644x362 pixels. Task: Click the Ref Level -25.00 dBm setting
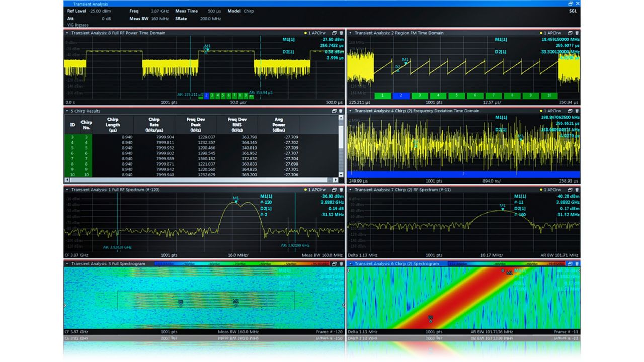click(x=89, y=11)
